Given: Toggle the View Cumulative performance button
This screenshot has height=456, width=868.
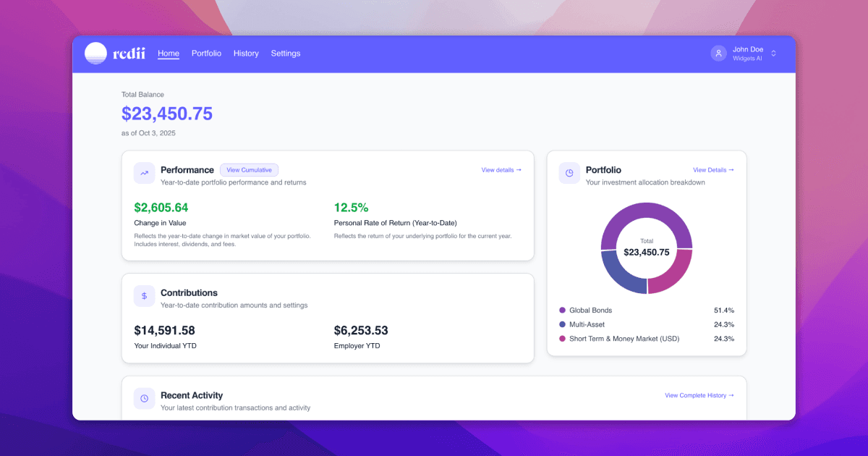Looking at the screenshot, I should [x=249, y=170].
